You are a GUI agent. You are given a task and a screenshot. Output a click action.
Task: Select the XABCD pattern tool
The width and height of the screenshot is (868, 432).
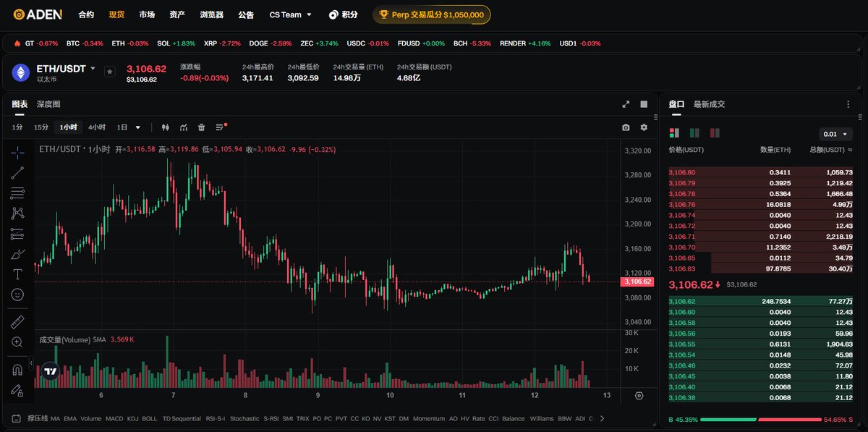(17, 213)
